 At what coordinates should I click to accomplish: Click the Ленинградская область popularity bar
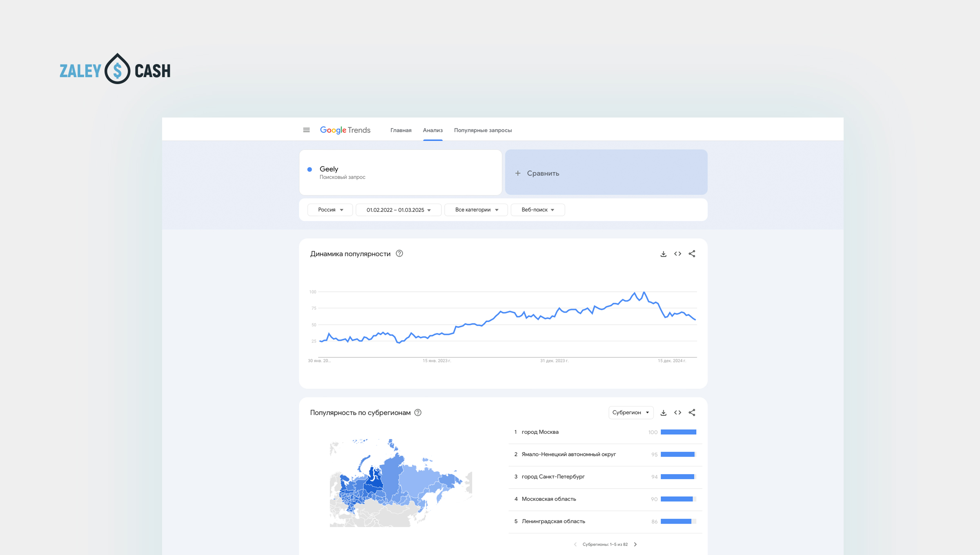(x=678, y=522)
